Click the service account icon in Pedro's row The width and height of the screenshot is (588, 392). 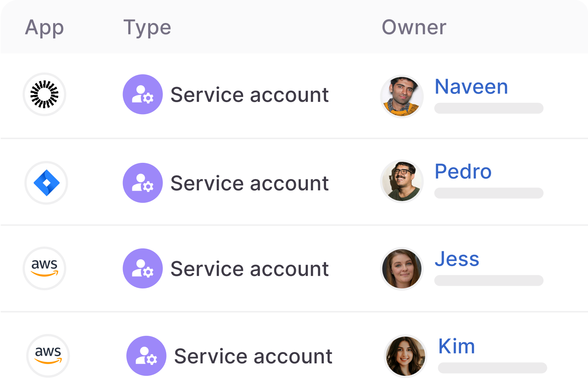point(142,182)
